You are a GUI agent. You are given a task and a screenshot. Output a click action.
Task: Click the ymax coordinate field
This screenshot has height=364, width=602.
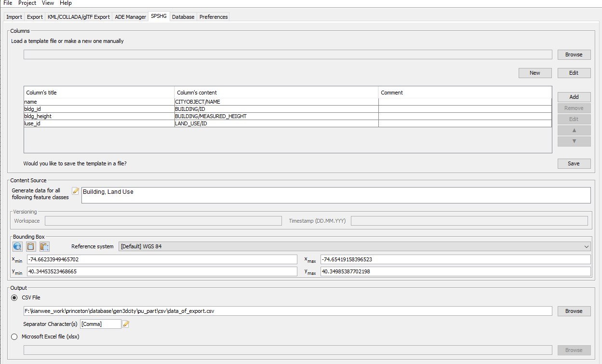click(x=455, y=271)
